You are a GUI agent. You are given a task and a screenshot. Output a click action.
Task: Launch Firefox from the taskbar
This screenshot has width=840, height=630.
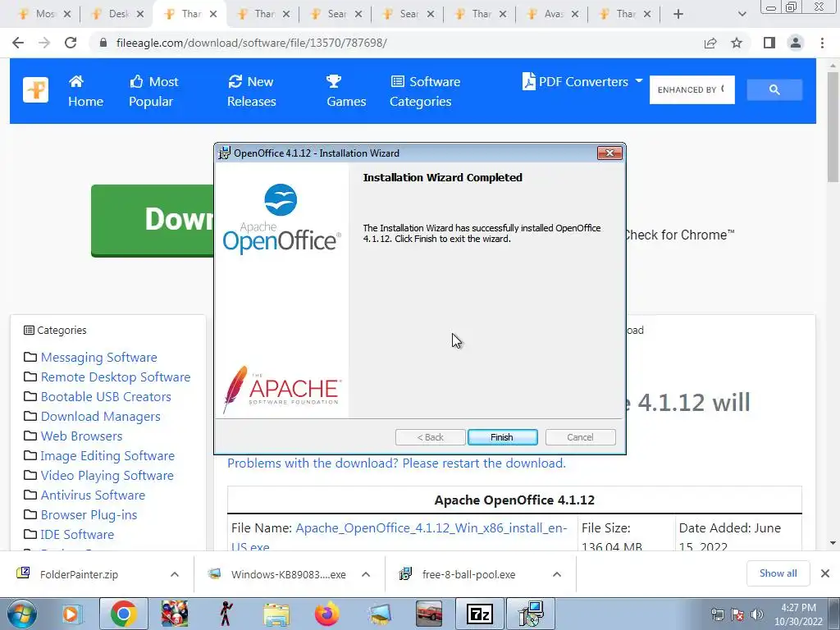(x=326, y=614)
